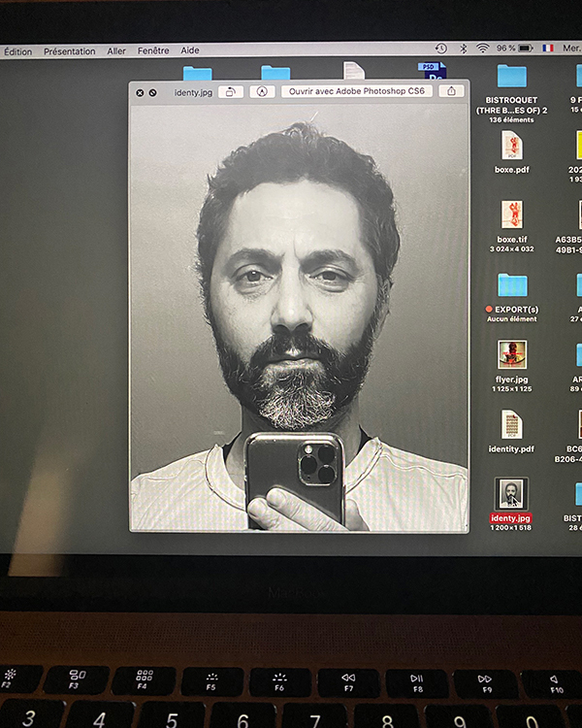Click the rotate image icon in Quick Look

[231, 91]
